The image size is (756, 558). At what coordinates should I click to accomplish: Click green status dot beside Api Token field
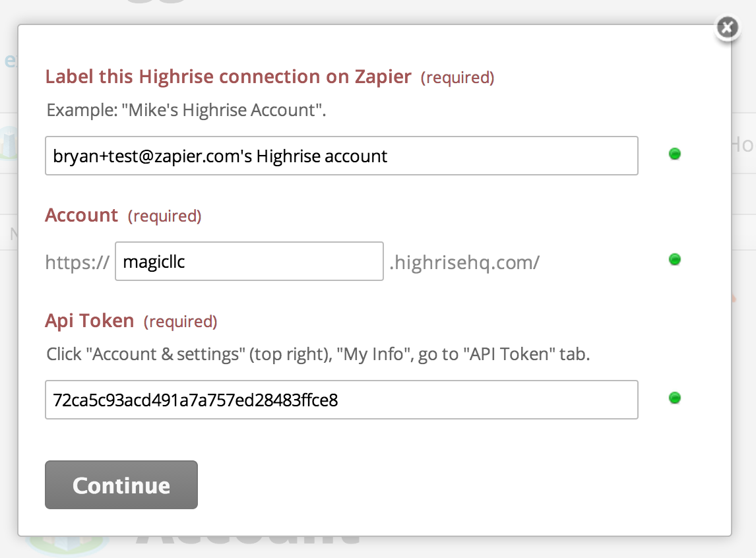point(674,398)
